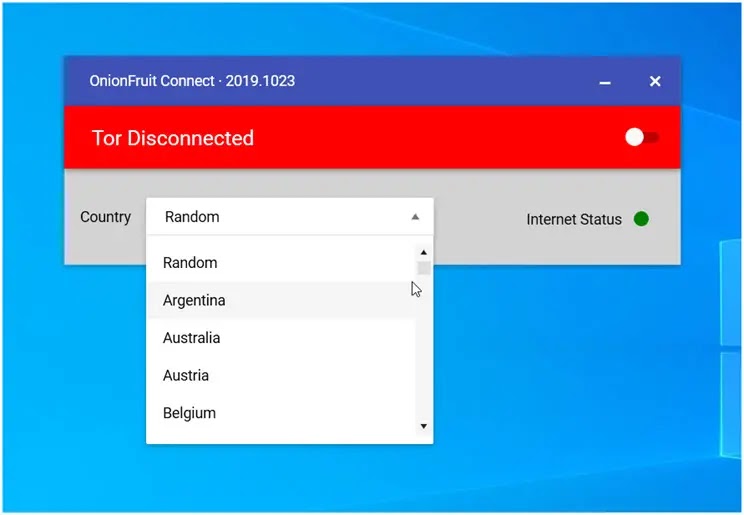
Task: Click the Tor Disconnected status text
Action: pyautogui.click(x=173, y=138)
